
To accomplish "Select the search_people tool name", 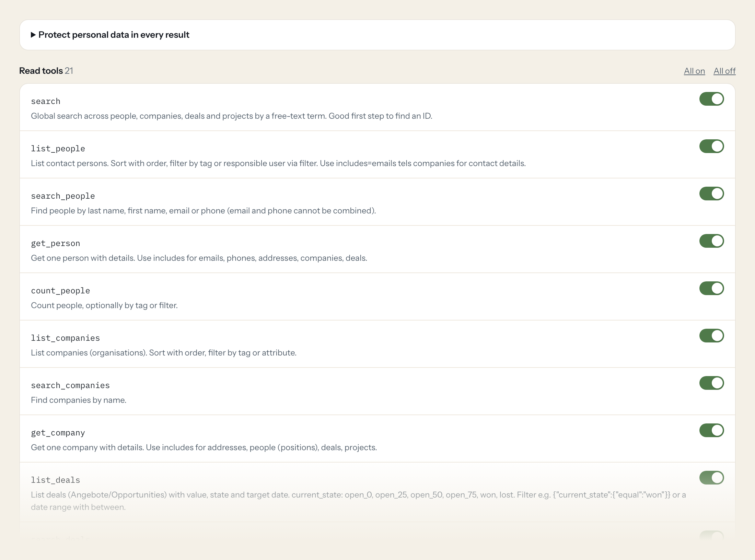I will [x=63, y=196].
